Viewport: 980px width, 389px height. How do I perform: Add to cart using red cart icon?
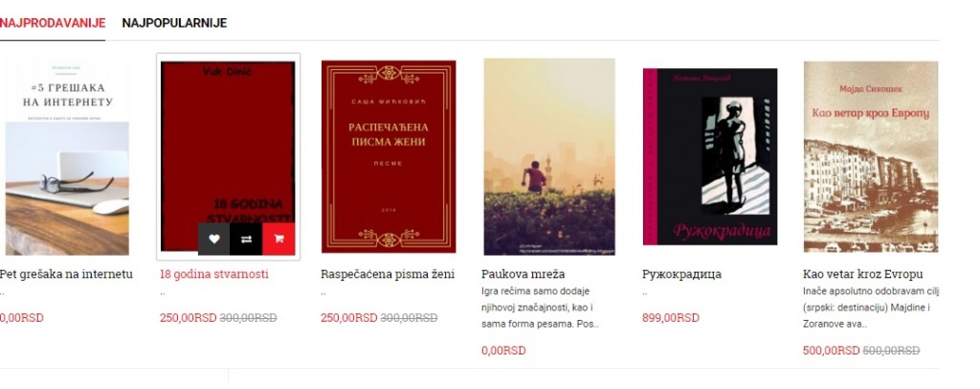point(278,239)
